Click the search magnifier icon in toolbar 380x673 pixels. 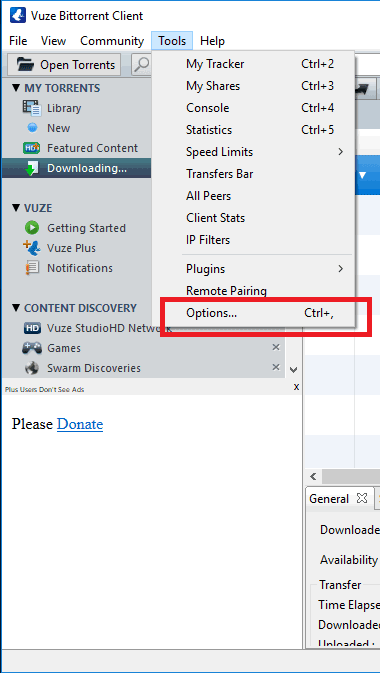click(x=141, y=64)
